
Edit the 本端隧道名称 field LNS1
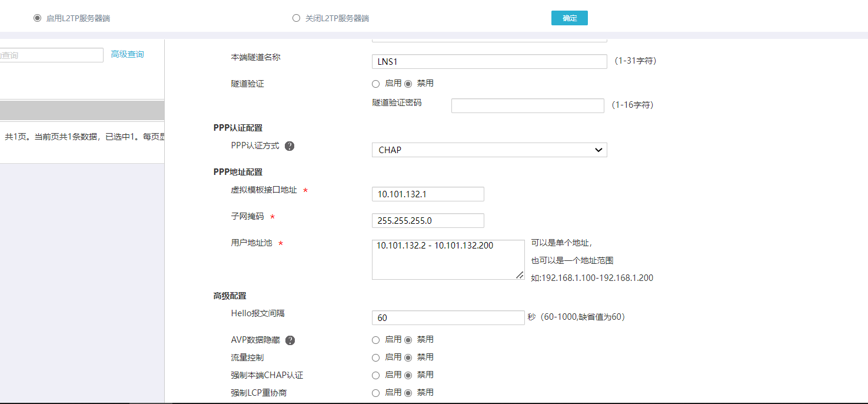point(490,61)
